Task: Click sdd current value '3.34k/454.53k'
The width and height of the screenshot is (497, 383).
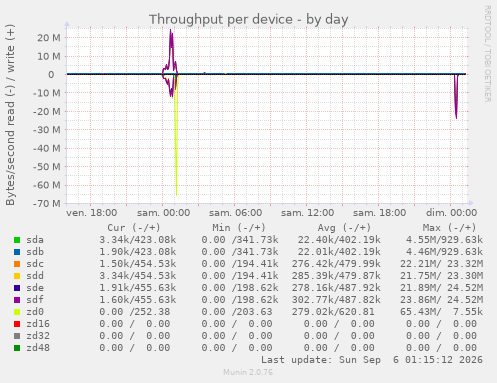Action: click(x=138, y=276)
